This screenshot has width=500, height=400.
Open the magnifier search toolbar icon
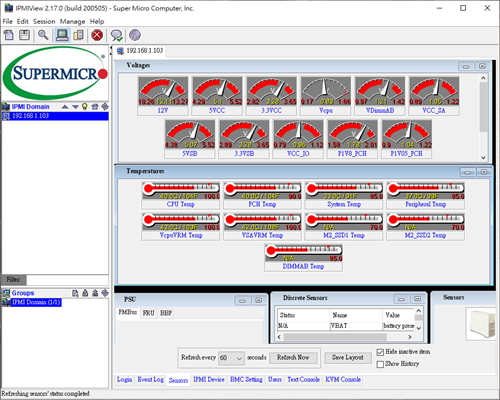pos(43,35)
